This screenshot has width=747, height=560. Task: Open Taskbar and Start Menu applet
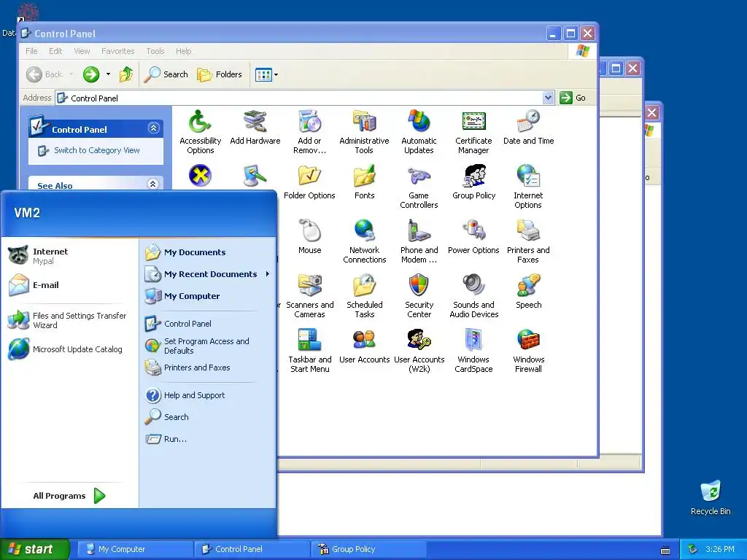point(309,351)
